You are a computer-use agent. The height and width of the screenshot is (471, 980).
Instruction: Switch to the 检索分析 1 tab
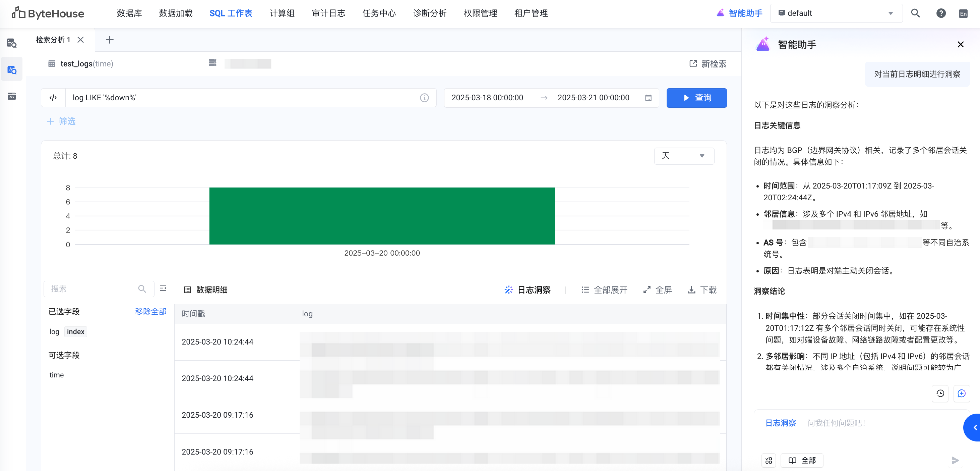point(53,40)
